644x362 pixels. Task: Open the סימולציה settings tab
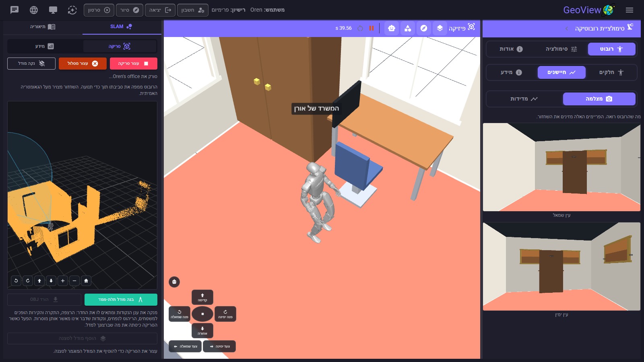[561, 49]
